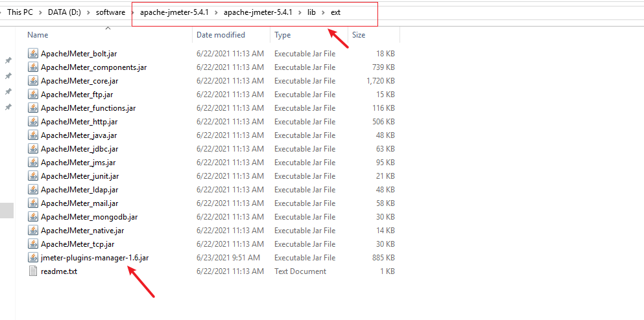Screen dimensions: 644x320
Task: Click the jar icon of ApacheJMeter_java.jar
Action: 33,135
